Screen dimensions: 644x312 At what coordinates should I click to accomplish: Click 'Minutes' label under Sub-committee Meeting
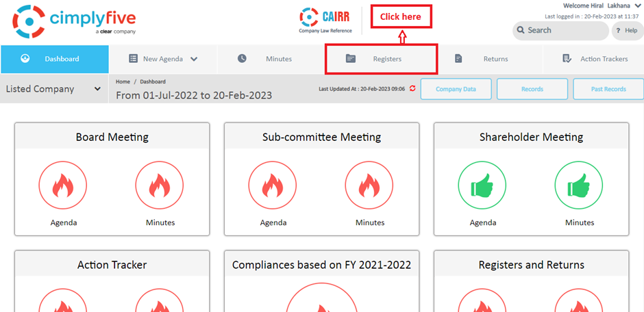coord(370,222)
